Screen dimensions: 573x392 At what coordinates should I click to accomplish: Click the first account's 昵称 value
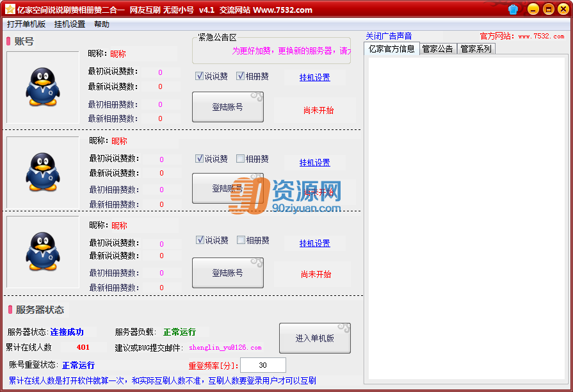tap(118, 54)
